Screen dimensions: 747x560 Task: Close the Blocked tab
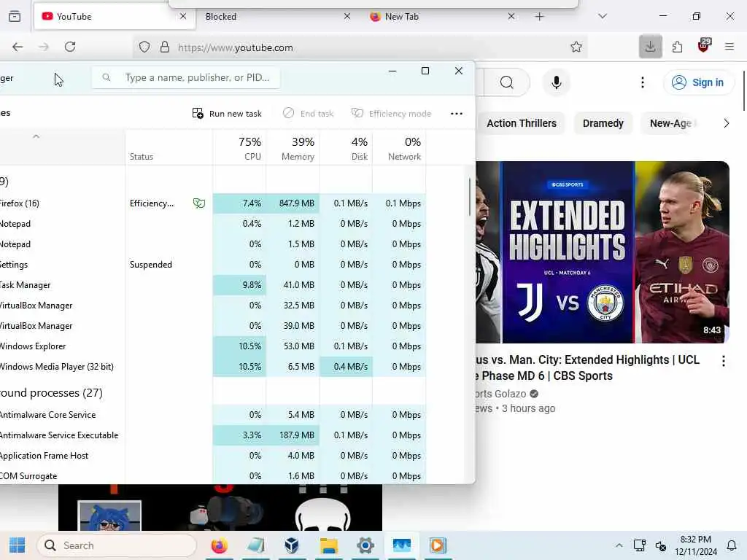pos(347,16)
